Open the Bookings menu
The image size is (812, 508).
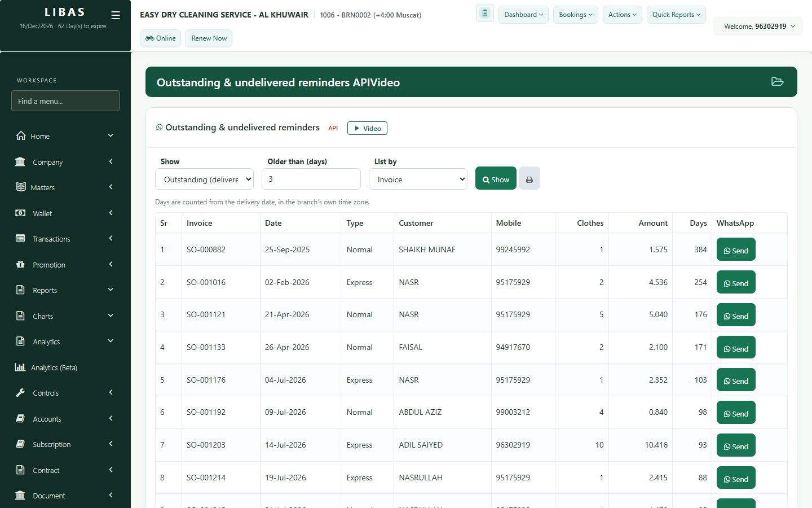(x=576, y=15)
